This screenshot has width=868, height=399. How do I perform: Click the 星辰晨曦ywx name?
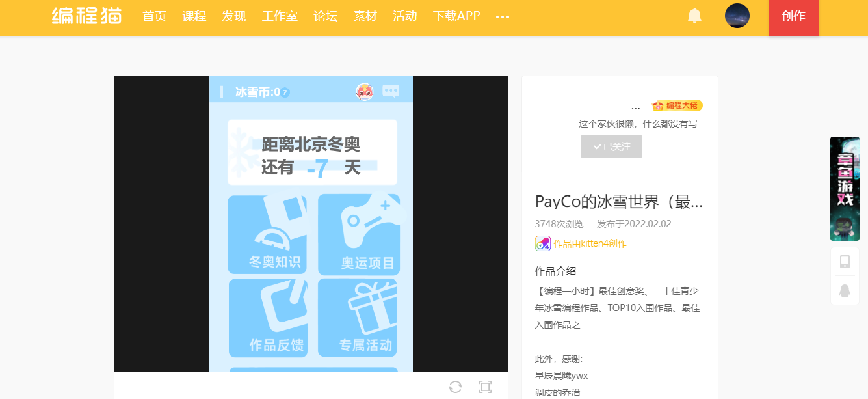point(561,376)
